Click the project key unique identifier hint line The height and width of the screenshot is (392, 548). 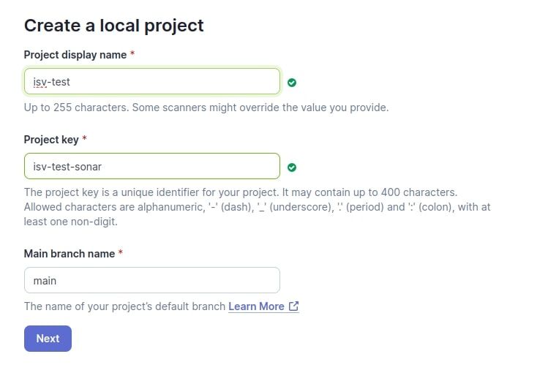(x=241, y=192)
